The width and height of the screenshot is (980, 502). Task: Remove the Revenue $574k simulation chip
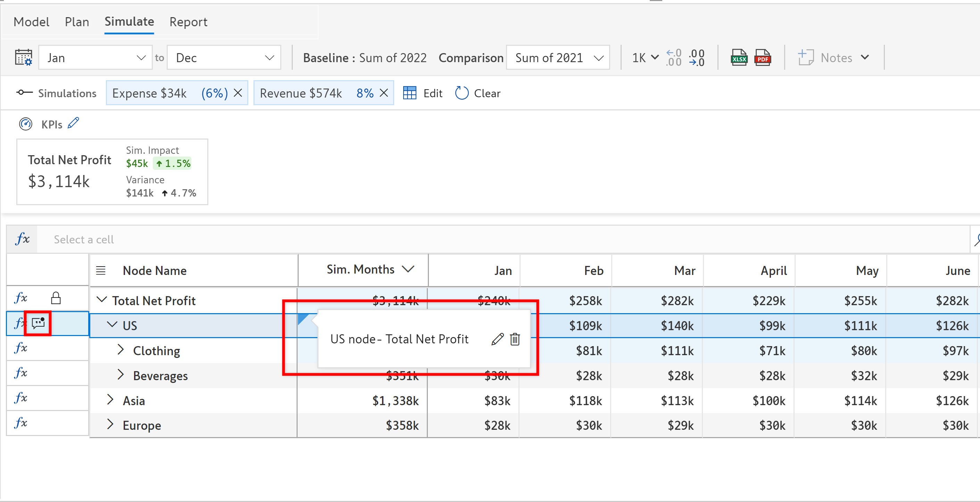tap(384, 93)
